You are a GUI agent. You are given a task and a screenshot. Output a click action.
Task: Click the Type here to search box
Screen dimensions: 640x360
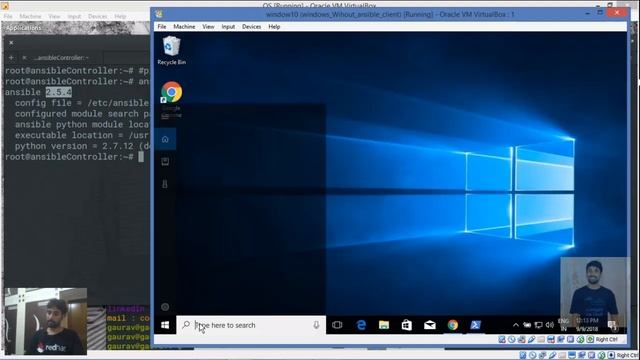[x=251, y=325]
